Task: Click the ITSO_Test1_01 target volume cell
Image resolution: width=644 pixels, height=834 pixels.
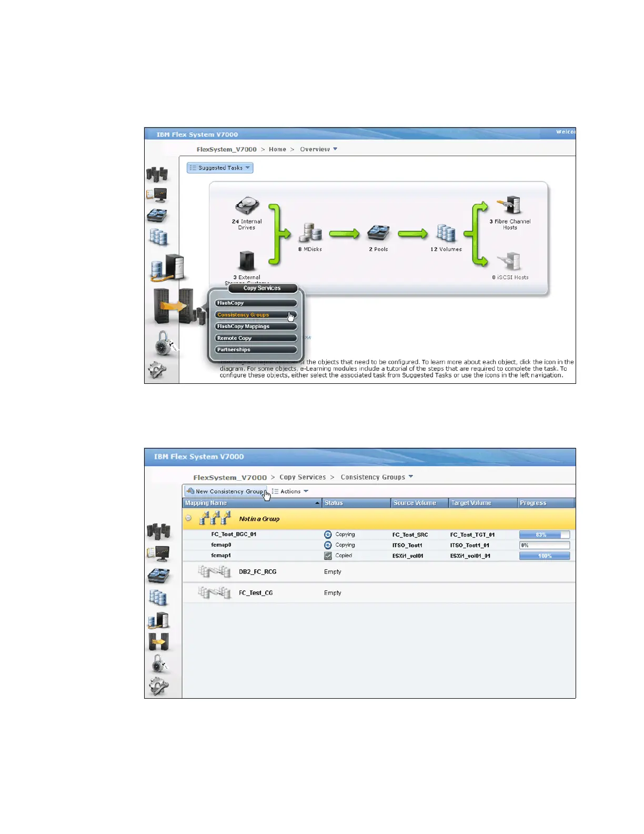Action: pos(470,545)
